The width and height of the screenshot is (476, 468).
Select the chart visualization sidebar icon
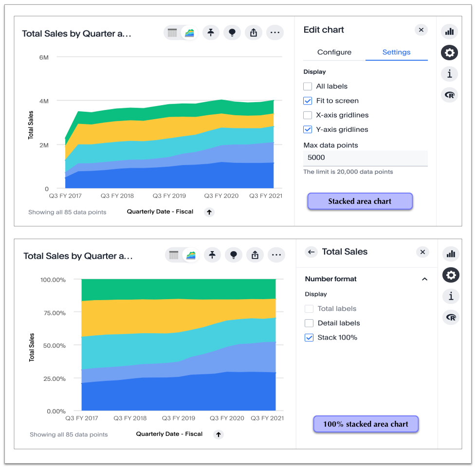[449, 31]
